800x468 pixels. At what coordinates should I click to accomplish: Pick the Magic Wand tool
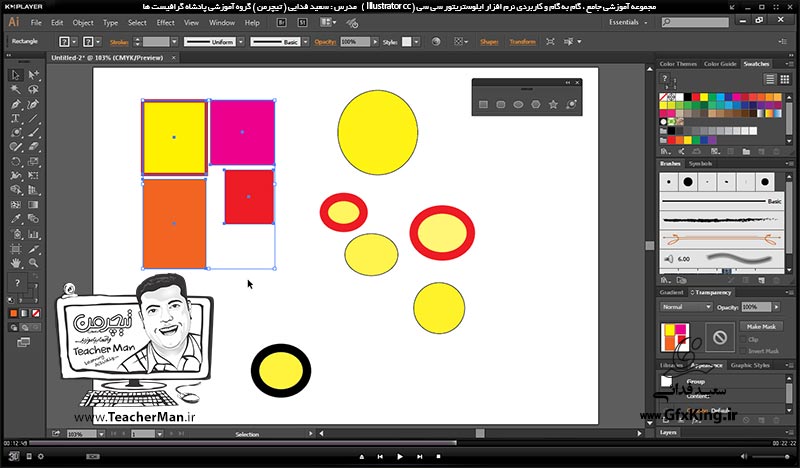(15, 90)
